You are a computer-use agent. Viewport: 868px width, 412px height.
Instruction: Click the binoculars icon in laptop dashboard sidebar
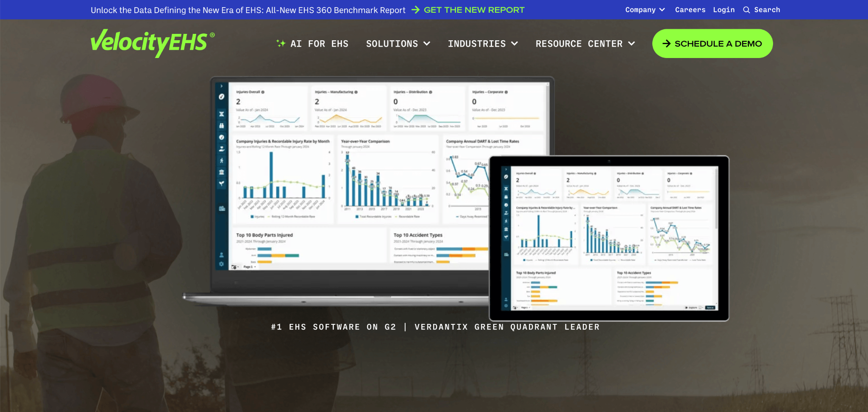221,126
